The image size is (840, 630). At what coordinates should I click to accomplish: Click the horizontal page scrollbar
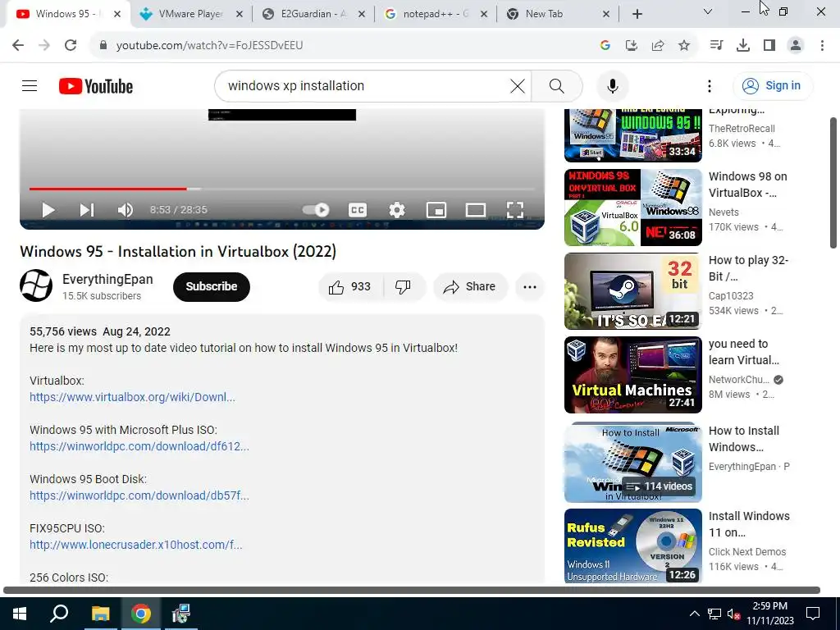(x=412, y=590)
